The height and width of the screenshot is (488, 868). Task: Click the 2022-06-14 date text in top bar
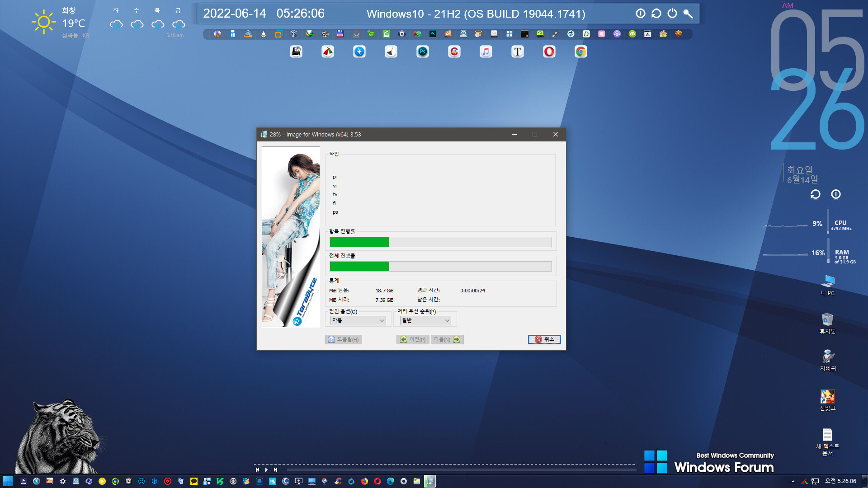tap(235, 14)
